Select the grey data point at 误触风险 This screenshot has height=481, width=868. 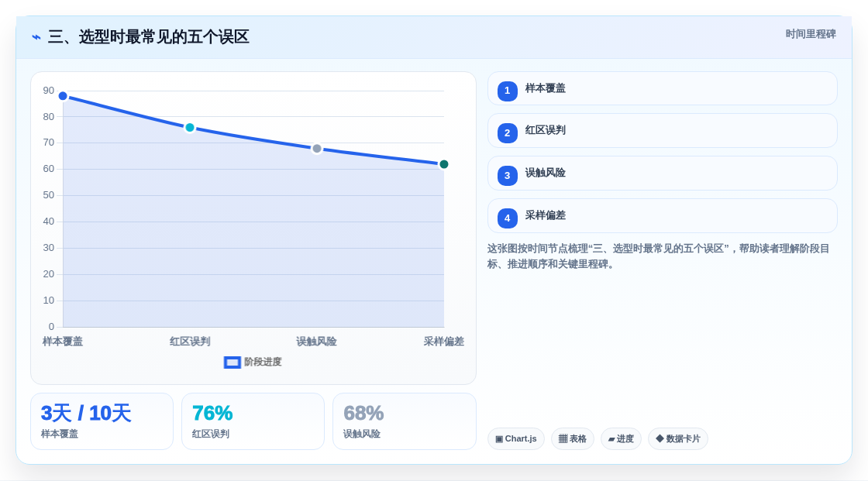317,149
